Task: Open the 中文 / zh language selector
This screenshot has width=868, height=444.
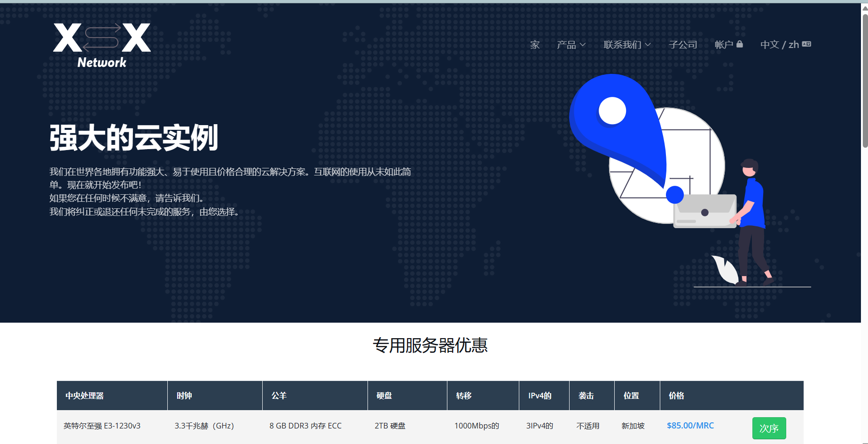Action: tap(780, 44)
